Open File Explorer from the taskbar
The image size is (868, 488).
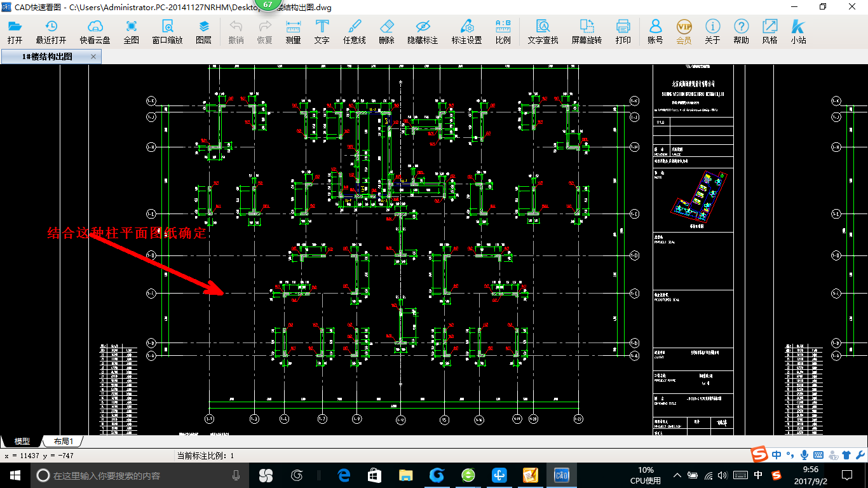(x=405, y=475)
